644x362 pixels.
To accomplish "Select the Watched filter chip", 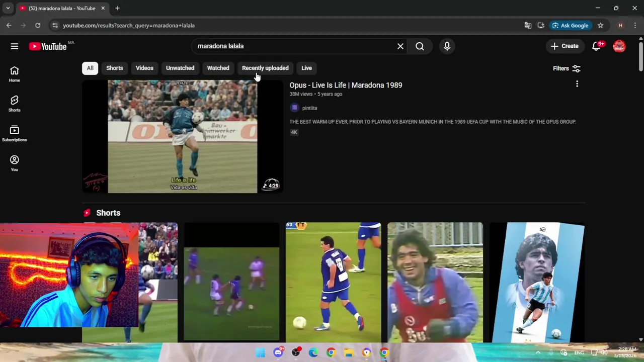I will [218, 68].
